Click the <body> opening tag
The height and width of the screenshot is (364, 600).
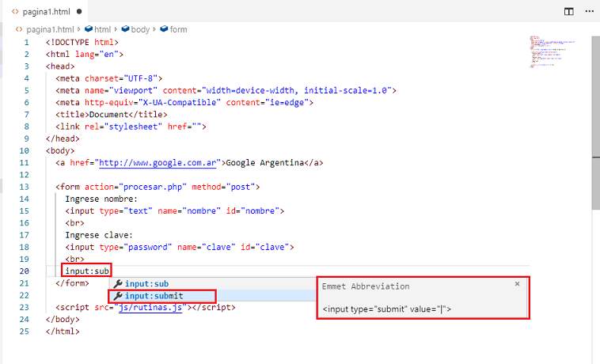60,150
